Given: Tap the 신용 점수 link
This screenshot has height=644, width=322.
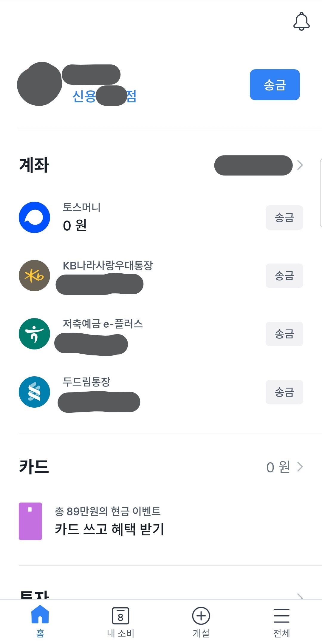Looking at the screenshot, I should [x=104, y=96].
